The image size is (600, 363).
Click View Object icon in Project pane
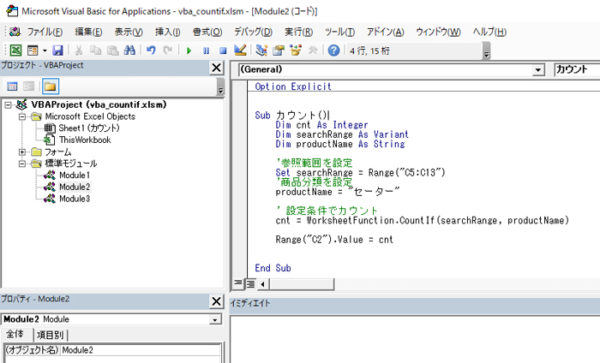[29, 86]
